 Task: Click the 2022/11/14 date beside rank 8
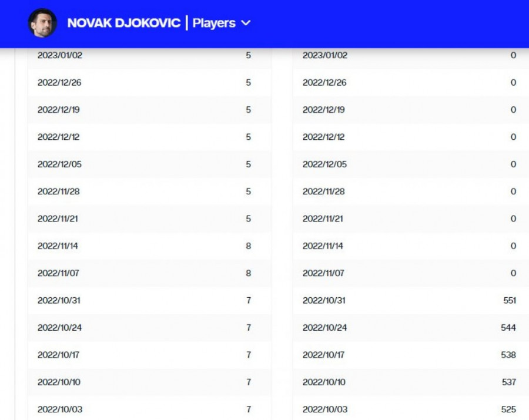pyautogui.click(x=58, y=246)
